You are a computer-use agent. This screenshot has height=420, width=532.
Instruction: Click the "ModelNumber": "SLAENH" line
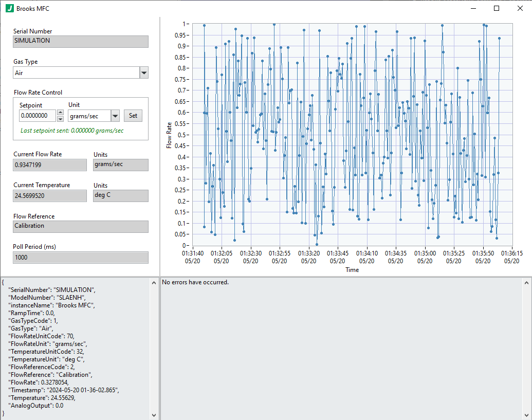click(47, 298)
